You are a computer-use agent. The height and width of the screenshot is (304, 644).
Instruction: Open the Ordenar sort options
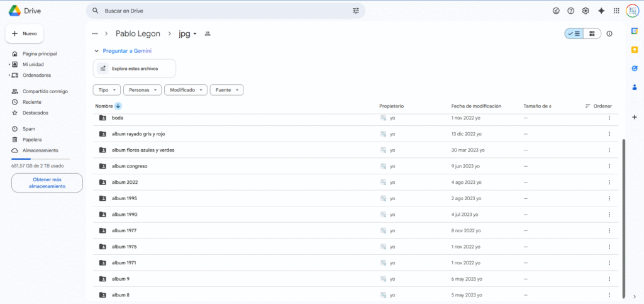(x=599, y=106)
